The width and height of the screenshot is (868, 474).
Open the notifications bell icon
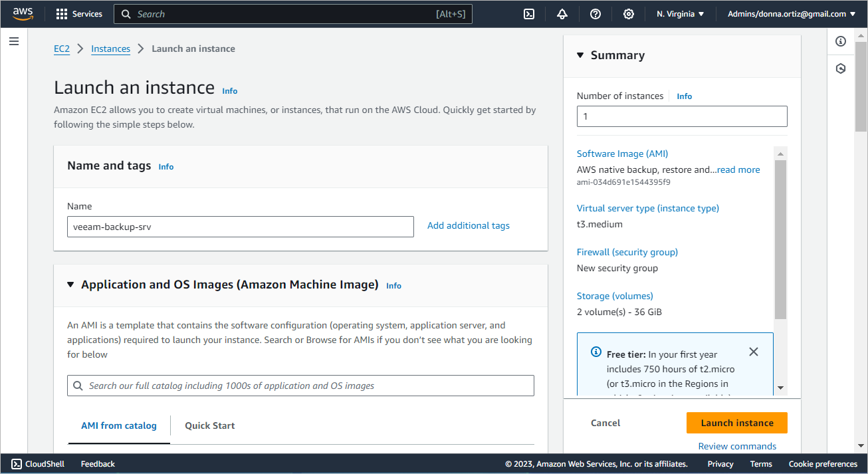(562, 13)
